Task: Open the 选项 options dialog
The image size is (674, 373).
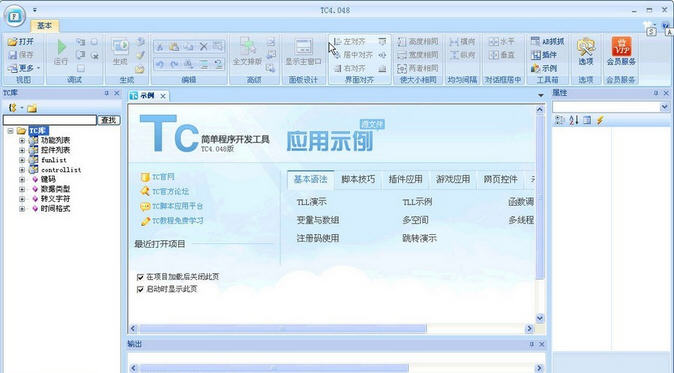Action: pos(585,52)
